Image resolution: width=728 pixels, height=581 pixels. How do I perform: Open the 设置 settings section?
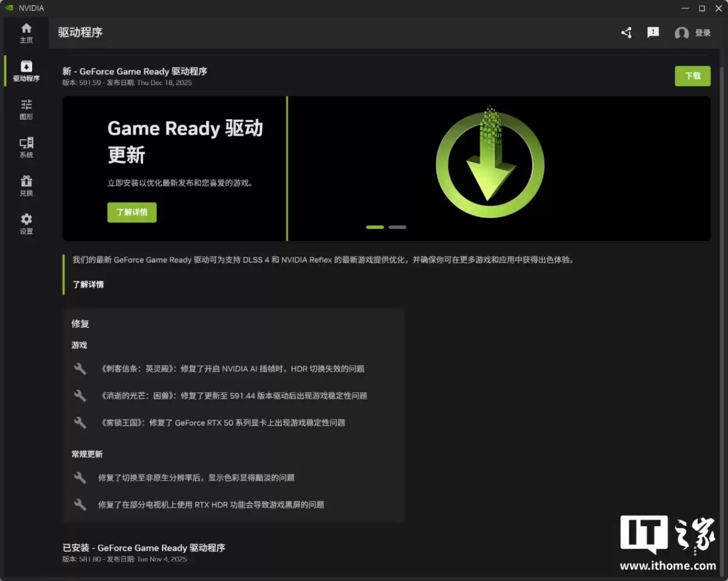pos(26,223)
